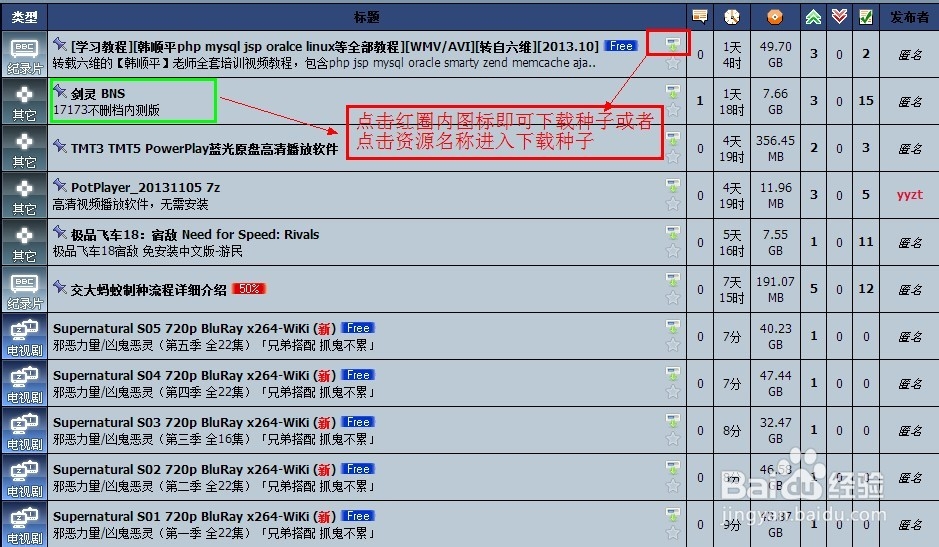The height and width of the screenshot is (547, 939).
Task: Toggle bookmark star for 极品飞车18 row
Action: point(673,251)
